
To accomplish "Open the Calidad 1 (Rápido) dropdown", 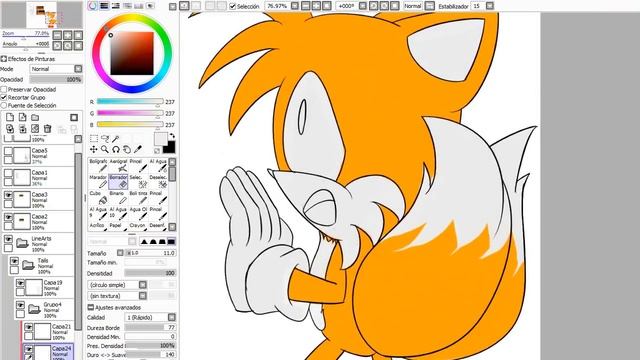I will (171, 317).
